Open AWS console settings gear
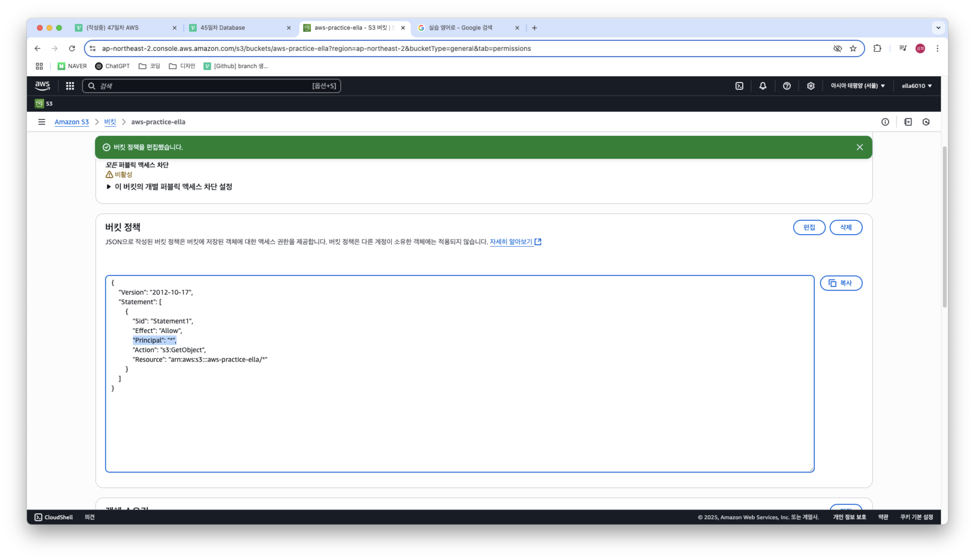 (x=810, y=86)
